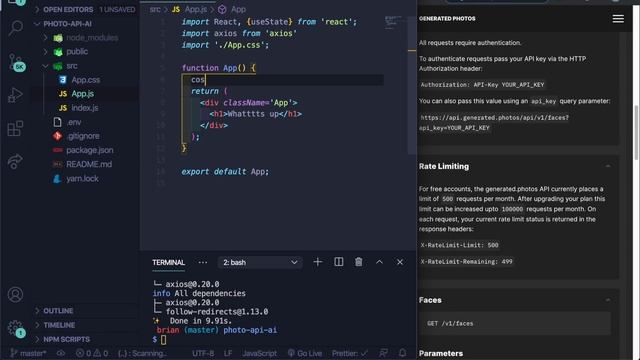640x360 pixels.
Task: Split the terminal panel
Action: (x=338, y=262)
